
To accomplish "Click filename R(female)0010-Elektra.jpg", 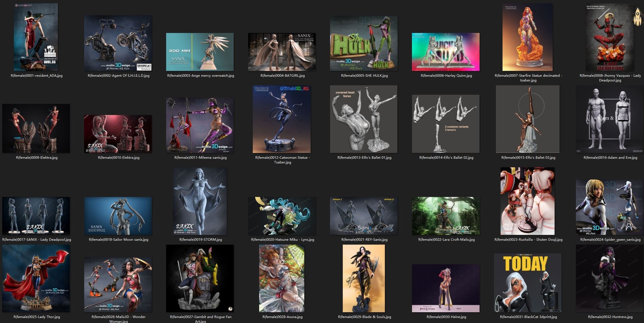I will (118, 157).
